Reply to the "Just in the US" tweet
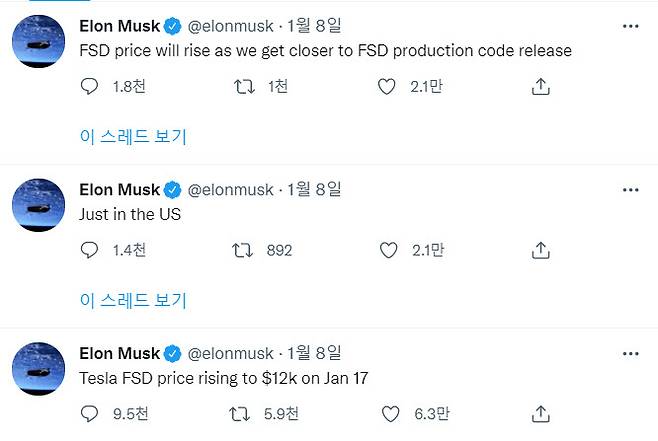Viewport: 658px width, 441px height. (x=89, y=250)
